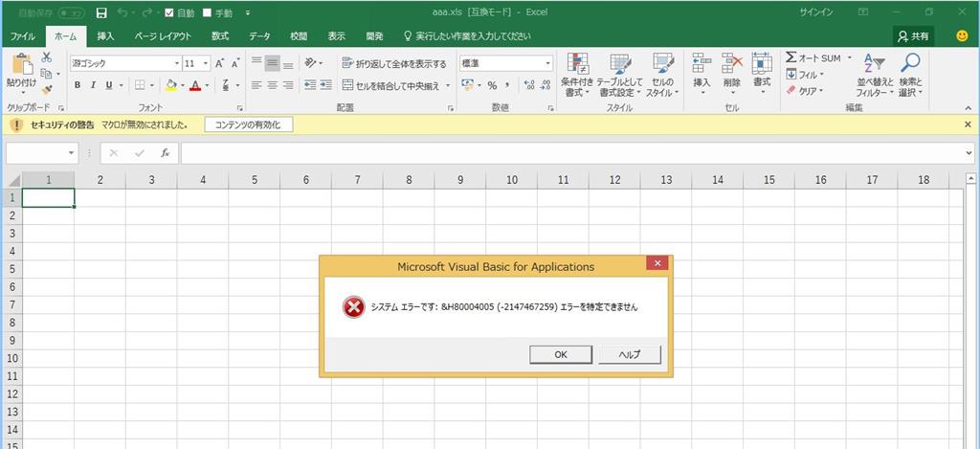Switch to Data (データ) tab

click(260, 36)
